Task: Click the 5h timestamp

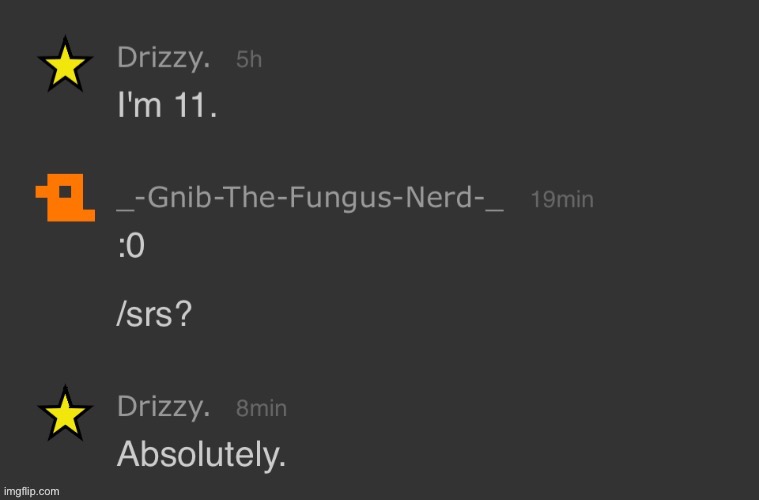Action: (x=249, y=60)
